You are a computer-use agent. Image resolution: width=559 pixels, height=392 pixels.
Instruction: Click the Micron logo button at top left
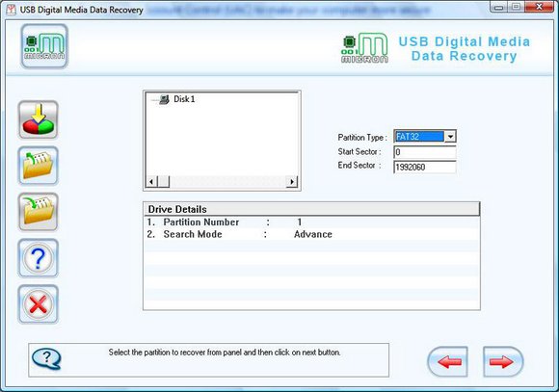click(x=44, y=46)
